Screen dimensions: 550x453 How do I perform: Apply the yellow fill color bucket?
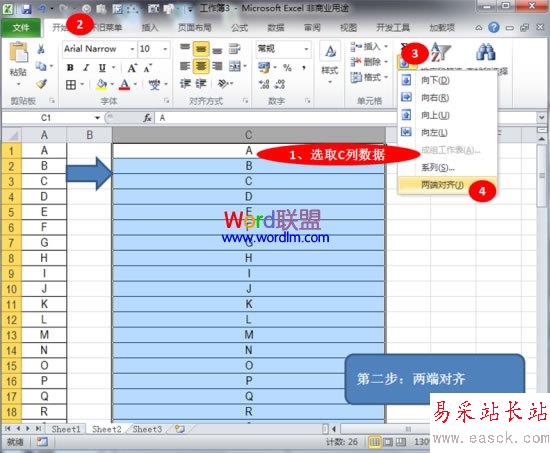(x=102, y=85)
